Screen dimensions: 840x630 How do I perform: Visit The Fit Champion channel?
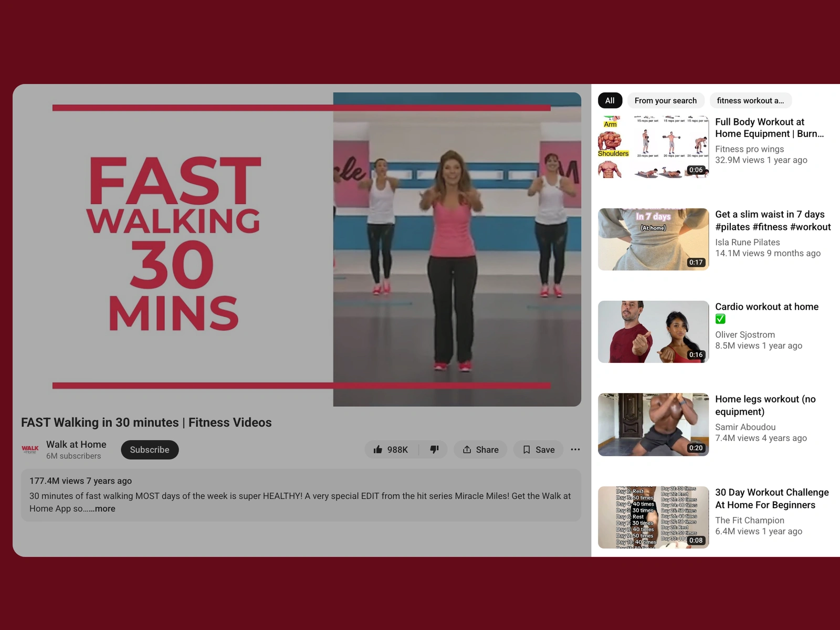point(750,520)
